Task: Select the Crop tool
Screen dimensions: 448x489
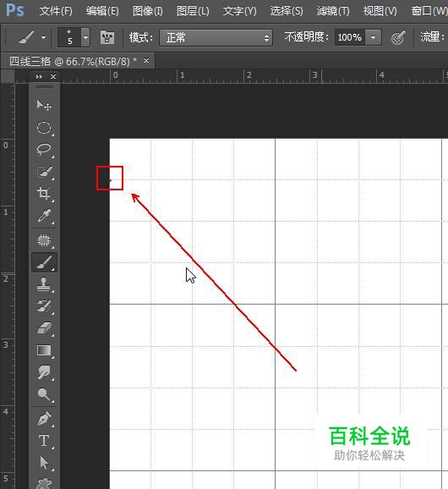Action: click(x=44, y=193)
